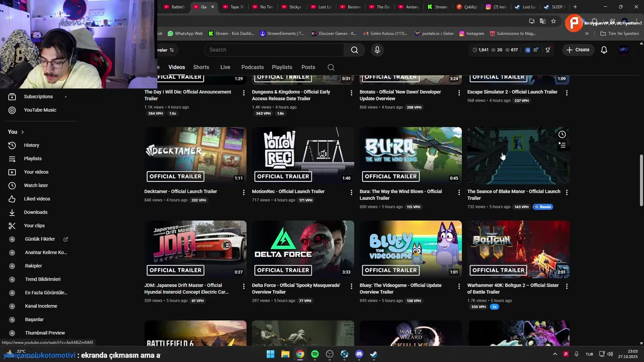Go to Your videos
Viewport: 644px width, 362px height.
tap(36, 172)
